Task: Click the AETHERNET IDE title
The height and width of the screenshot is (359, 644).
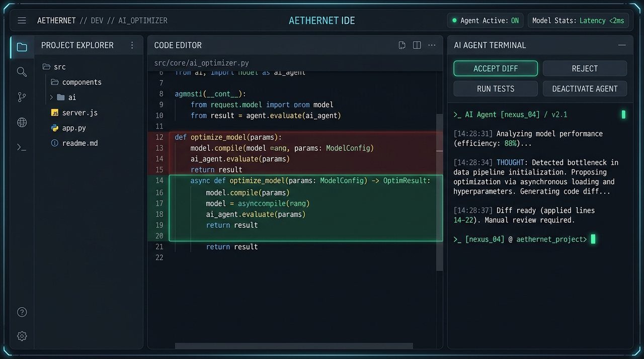Action: [x=322, y=21]
